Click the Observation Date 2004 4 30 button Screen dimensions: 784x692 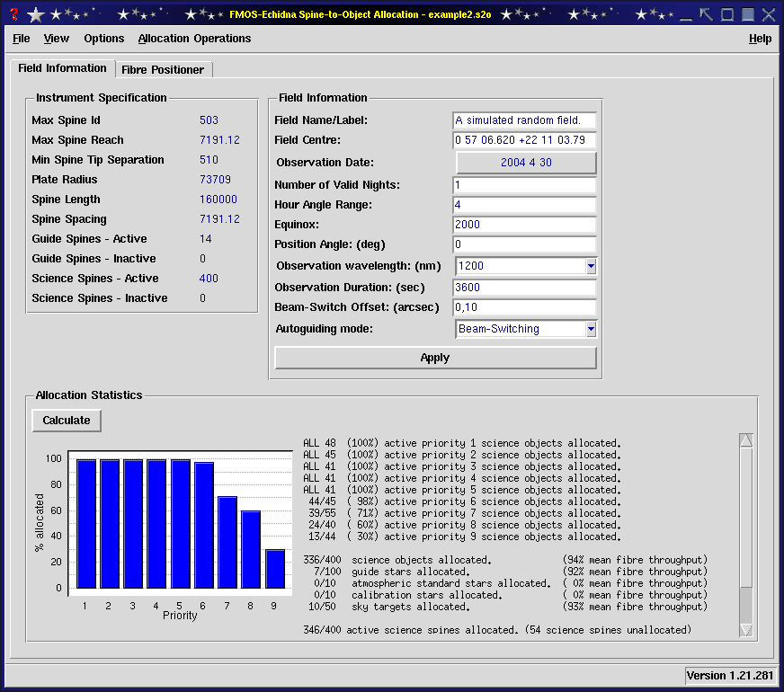(x=526, y=163)
